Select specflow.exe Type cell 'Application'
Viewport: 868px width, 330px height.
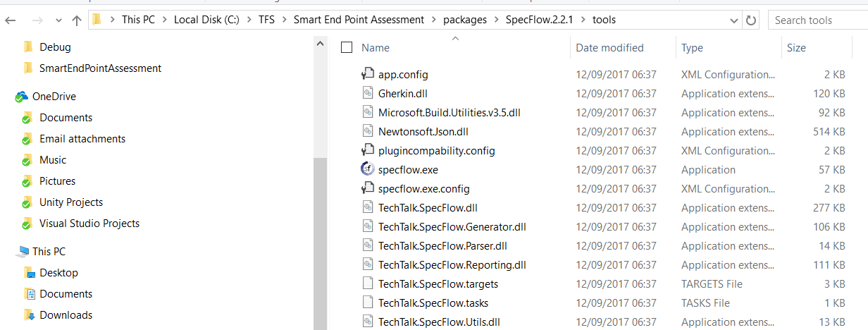[708, 169]
